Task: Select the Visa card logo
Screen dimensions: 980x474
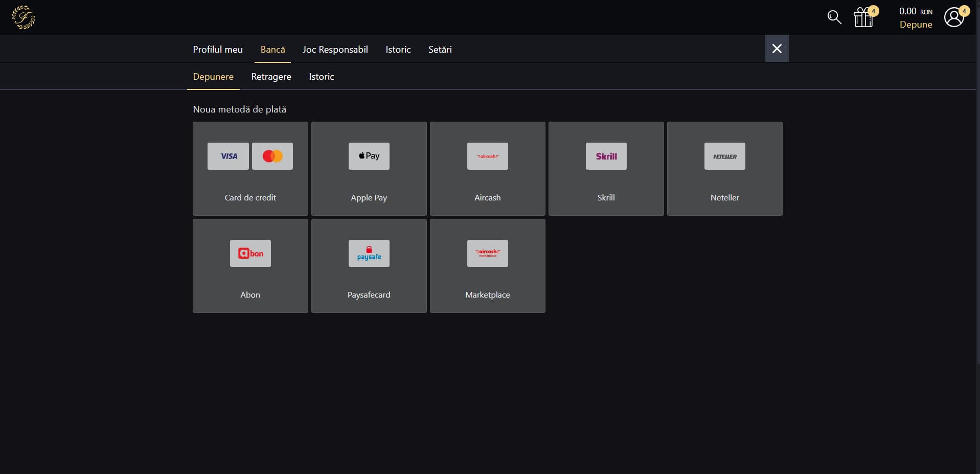Action: (228, 156)
